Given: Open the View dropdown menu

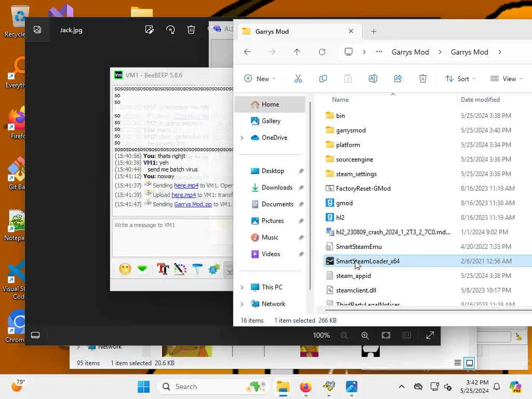Looking at the screenshot, I should pos(507,79).
